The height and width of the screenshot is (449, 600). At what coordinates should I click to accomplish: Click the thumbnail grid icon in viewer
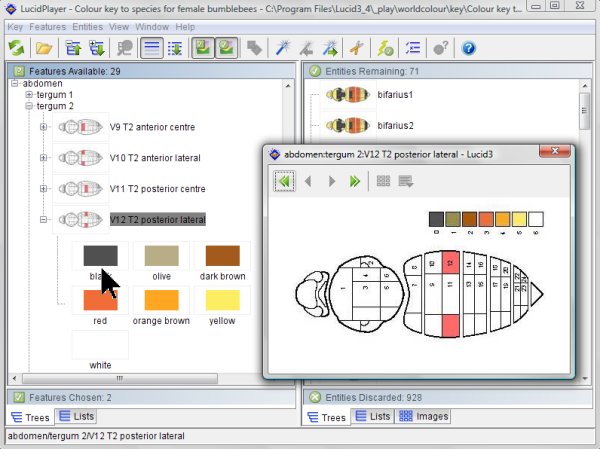[x=383, y=181]
